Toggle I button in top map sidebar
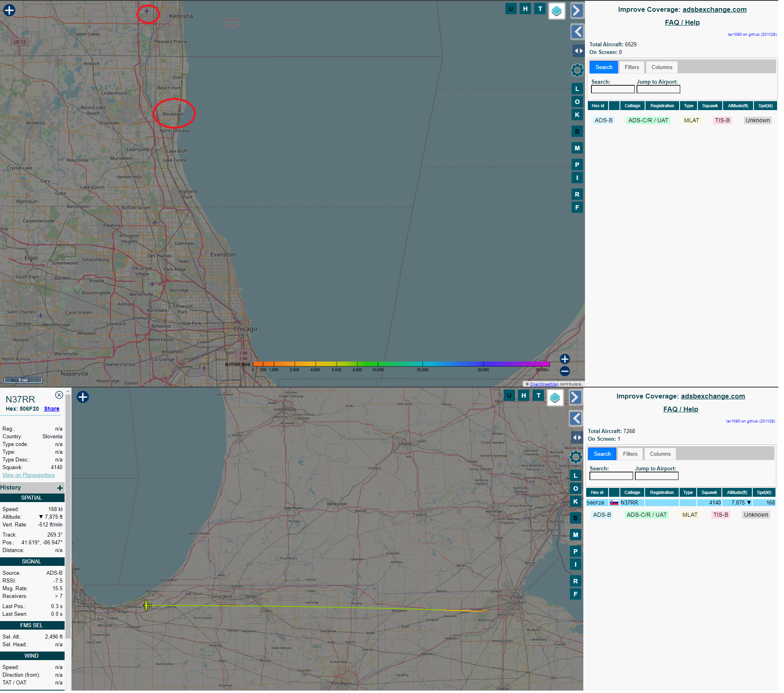This screenshot has height=693, width=784. click(577, 178)
